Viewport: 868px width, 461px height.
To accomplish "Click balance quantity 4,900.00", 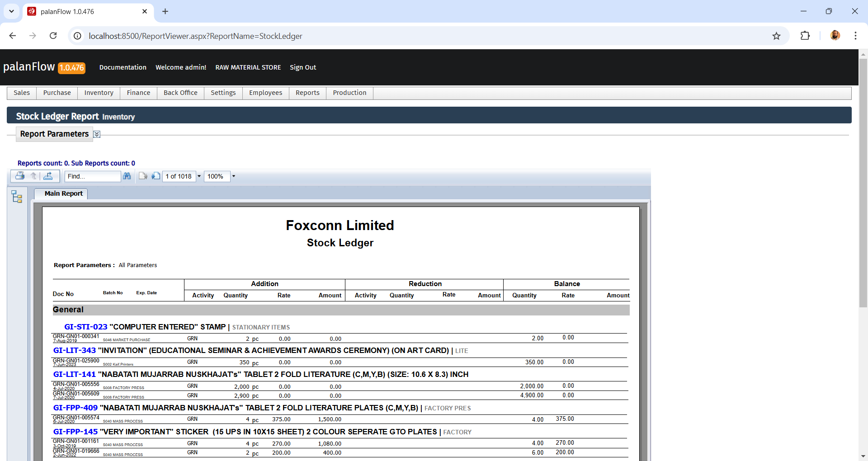I will point(532,395).
